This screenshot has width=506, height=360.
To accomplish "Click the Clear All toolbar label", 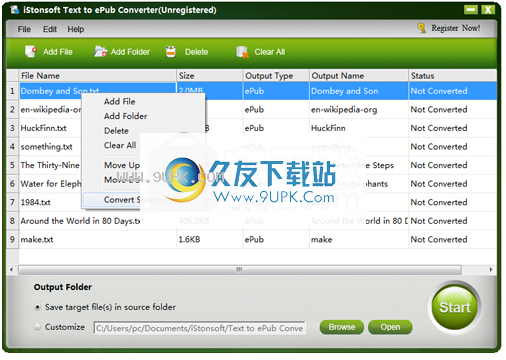I will 270,52.
